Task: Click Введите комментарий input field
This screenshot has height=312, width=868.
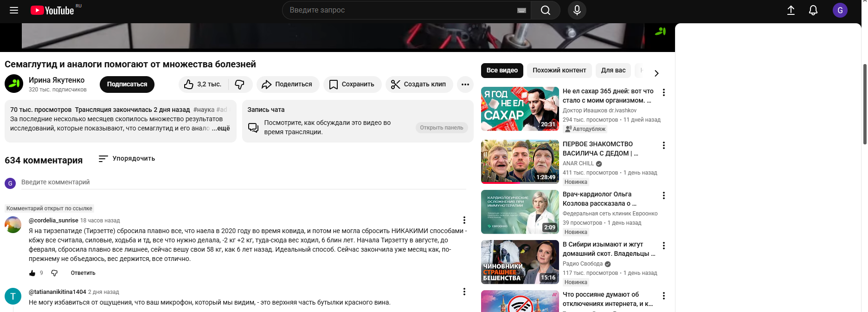Action: (x=244, y=182)
